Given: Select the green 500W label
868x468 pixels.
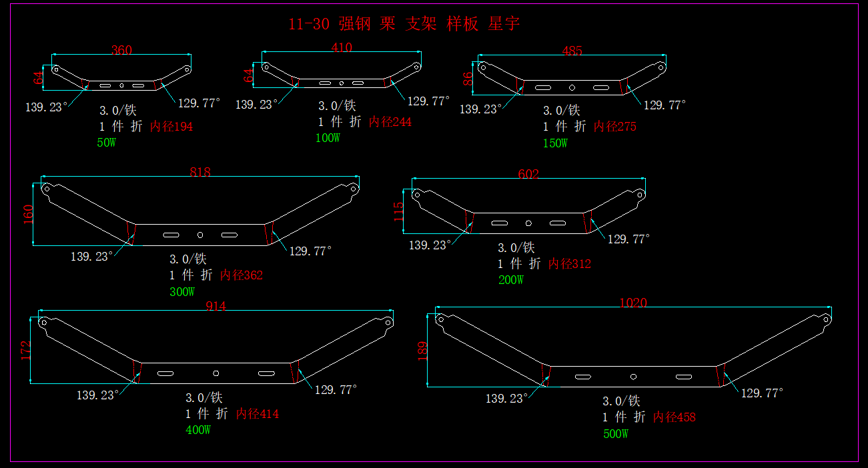Looking at the screenshot, I should coord(615,434).
